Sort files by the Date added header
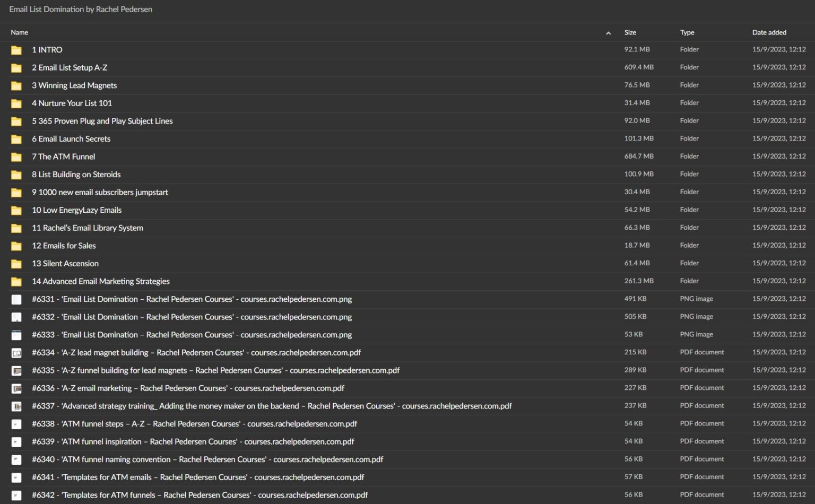Screen dimensions: 815x504 click(x=769, y=32)
